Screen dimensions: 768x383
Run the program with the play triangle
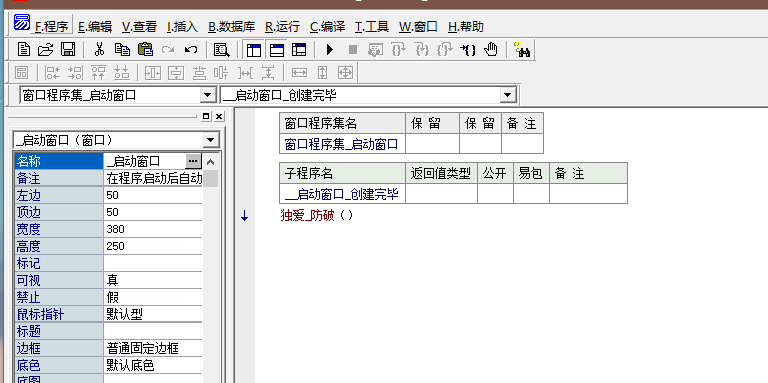click(330, 49)
